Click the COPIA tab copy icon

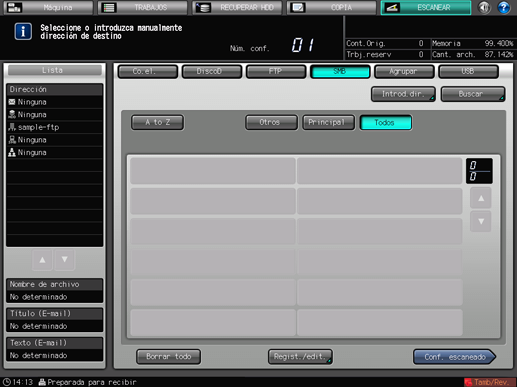tap(297, 7)
